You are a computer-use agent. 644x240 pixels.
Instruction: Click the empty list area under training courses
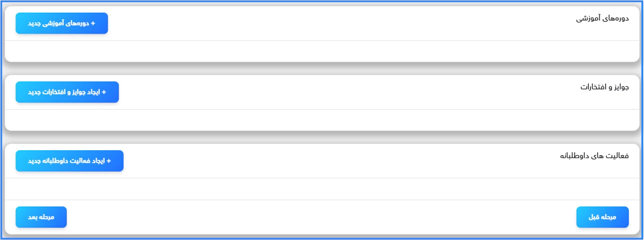point(322,51)
